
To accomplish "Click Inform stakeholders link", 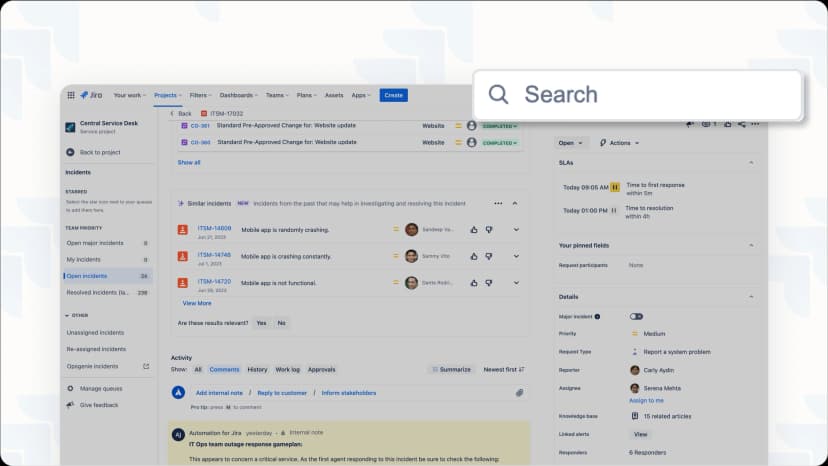I will point(349,393).
